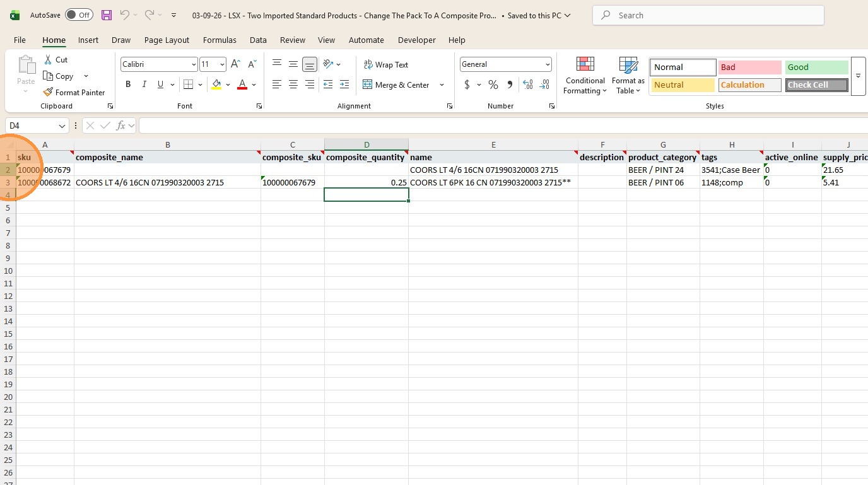The image size is (868, 485).
Task: Toggle bottom alignment button
Action: tap(310, 64)
